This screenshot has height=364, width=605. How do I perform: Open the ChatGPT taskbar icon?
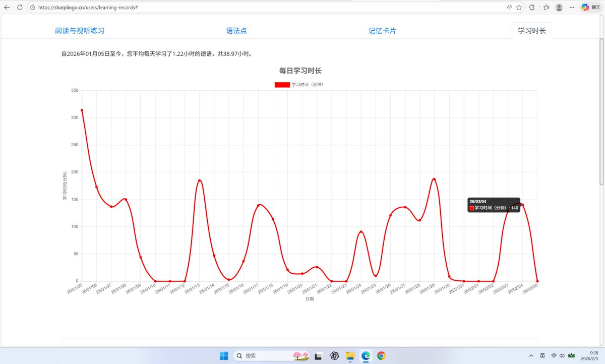(x=334, y=356)
